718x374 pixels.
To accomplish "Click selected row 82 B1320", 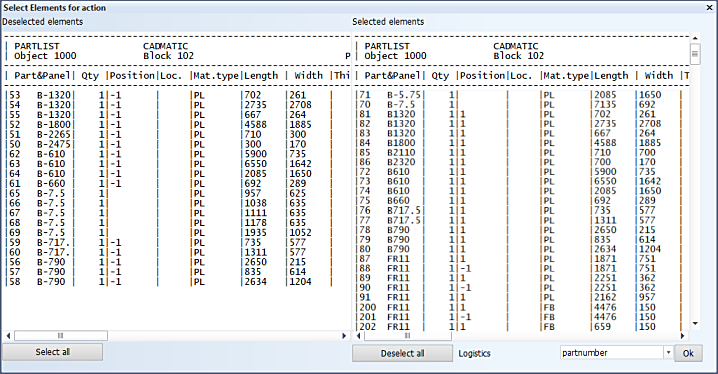I will (x=522, y=124).
